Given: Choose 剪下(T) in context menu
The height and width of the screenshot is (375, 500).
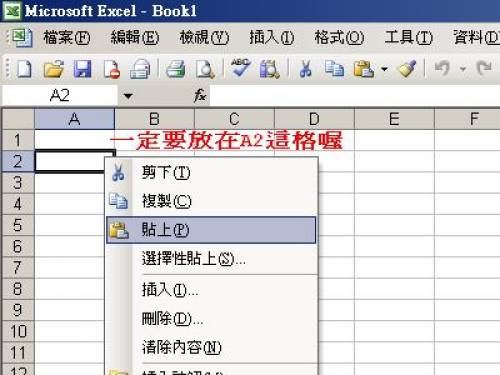Looking at the screenshot, I should coord(211,173).
